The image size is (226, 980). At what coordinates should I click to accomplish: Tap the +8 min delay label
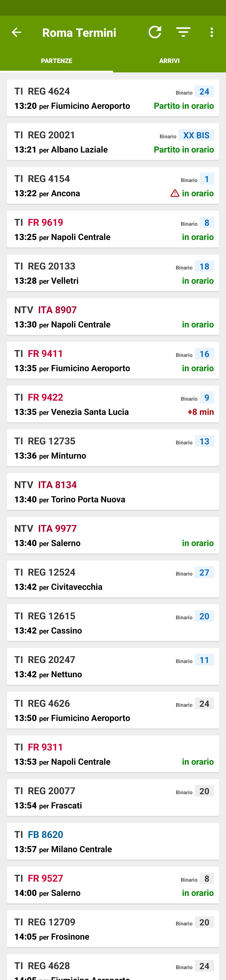point(200,412)
